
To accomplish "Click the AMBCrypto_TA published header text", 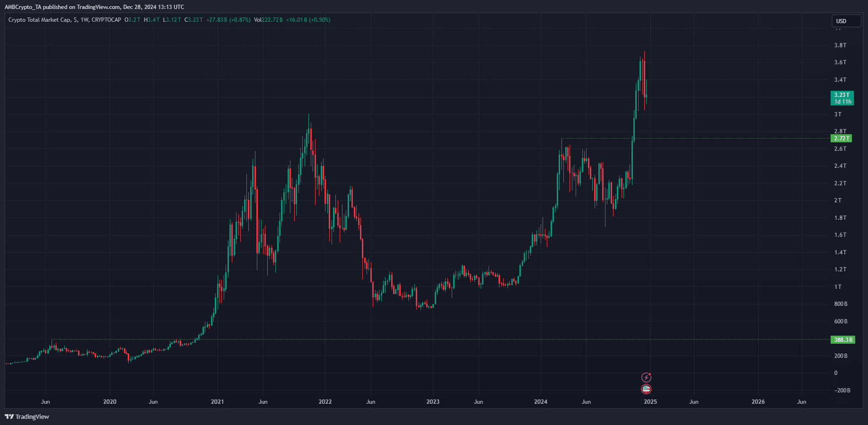I will click(x=94, y=7).
